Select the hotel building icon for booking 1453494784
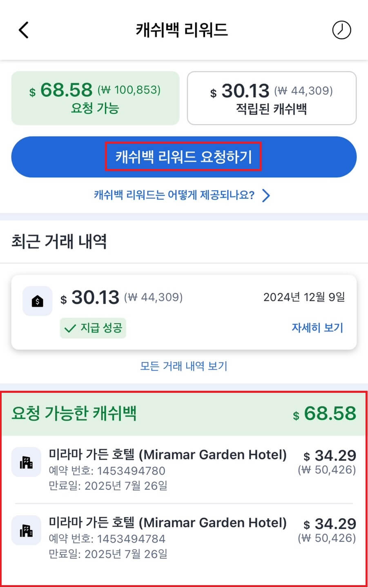Viewport: 368px width, 588px height. point(26,530)
